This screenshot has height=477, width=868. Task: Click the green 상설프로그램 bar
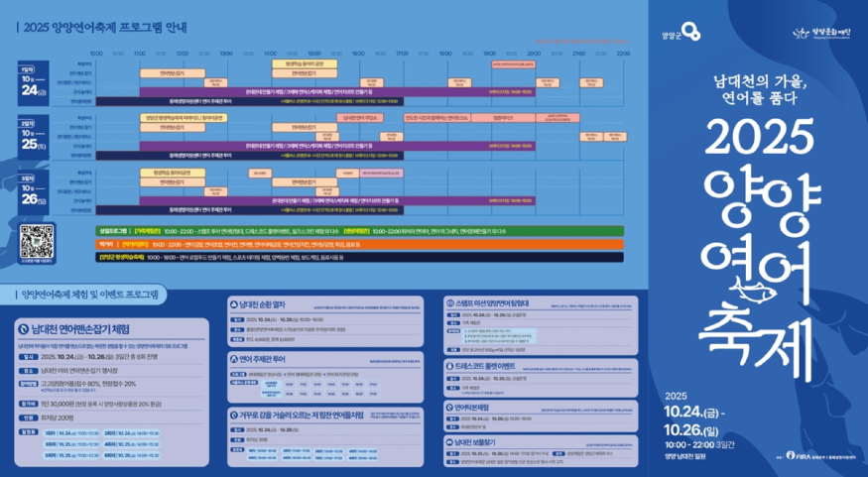tap(359, 231)
